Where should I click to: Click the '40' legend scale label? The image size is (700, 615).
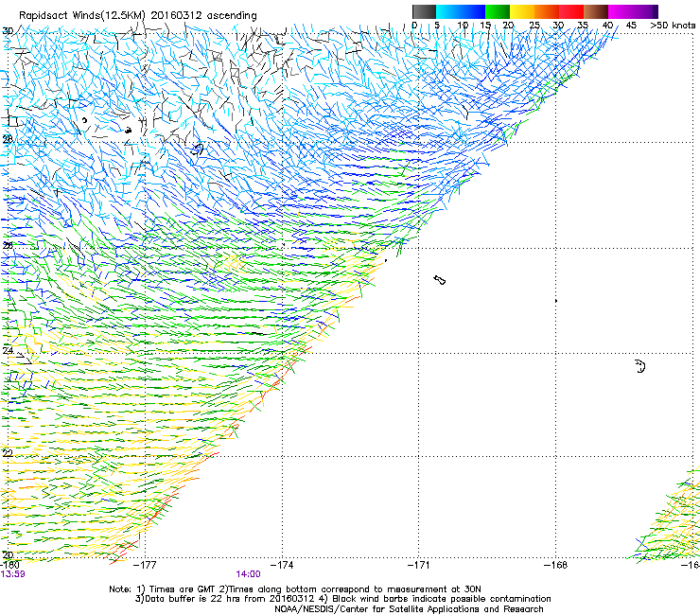pyautogui.click(x=607, y=25)
